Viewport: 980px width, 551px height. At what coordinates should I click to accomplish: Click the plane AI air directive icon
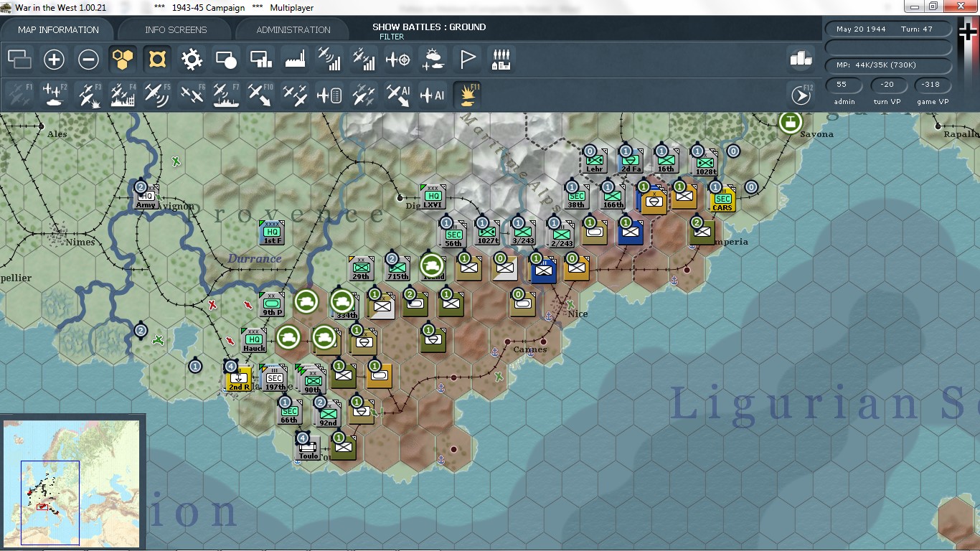(x=433, y=95)
